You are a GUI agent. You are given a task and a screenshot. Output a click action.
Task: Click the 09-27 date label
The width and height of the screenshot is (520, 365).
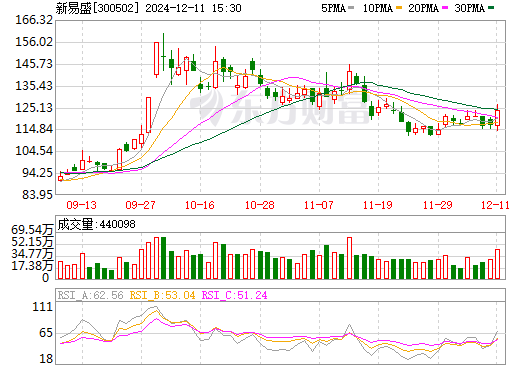point(140,205)
